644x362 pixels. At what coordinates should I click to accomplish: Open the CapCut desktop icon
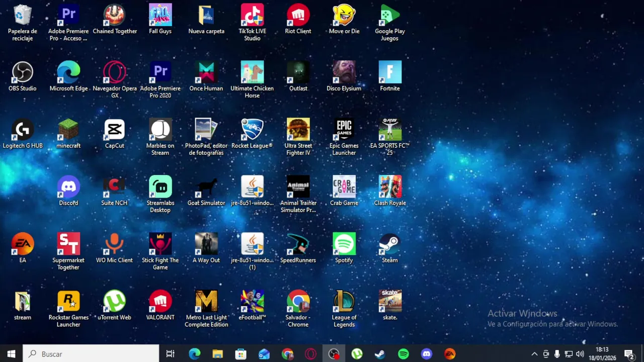pos(114,134)
